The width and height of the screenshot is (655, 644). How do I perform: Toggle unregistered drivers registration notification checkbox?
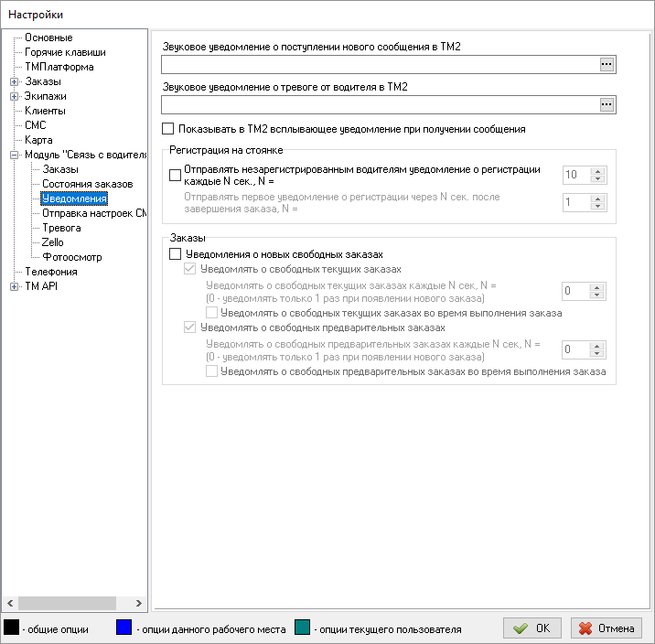pos(176,176)
